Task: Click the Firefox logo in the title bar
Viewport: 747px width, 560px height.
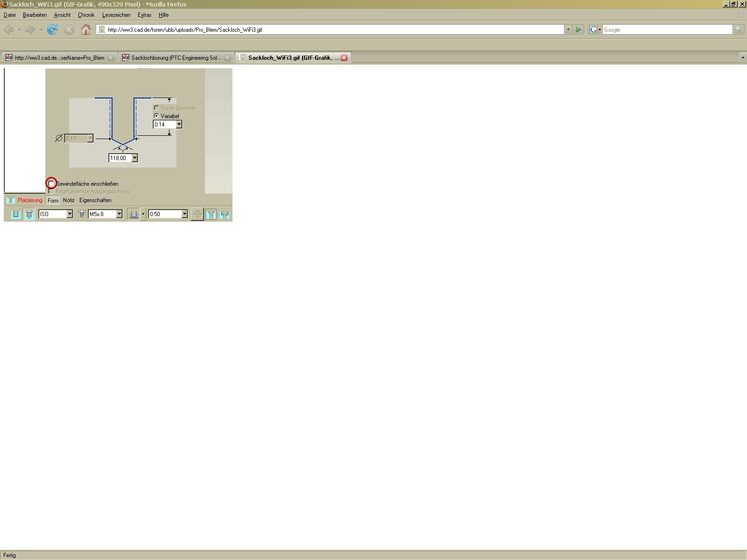Action: [x=5, y=4]
